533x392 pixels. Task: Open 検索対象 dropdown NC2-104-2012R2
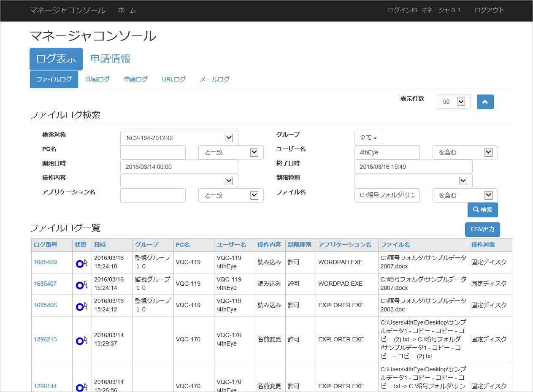[179, 138]
